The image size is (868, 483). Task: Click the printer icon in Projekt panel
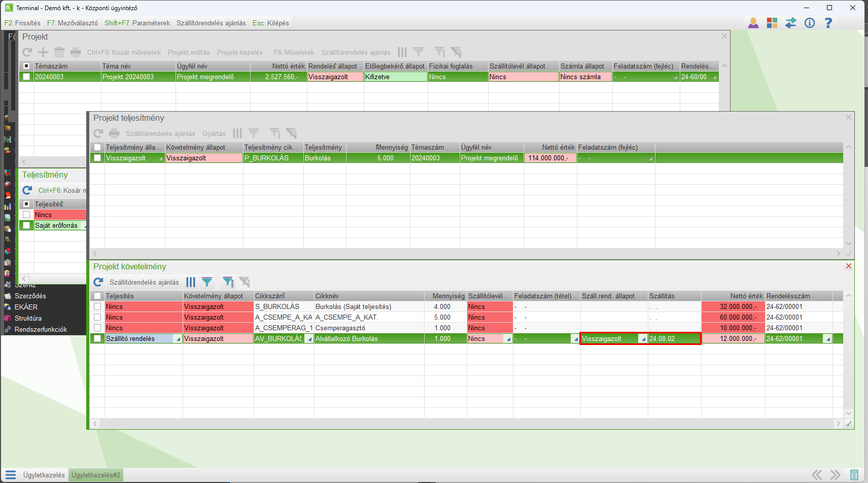[76, 52]
